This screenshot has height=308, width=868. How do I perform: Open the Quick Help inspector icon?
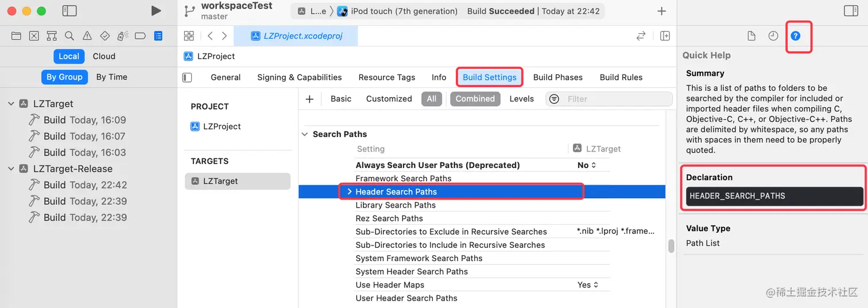click(795, 36)
